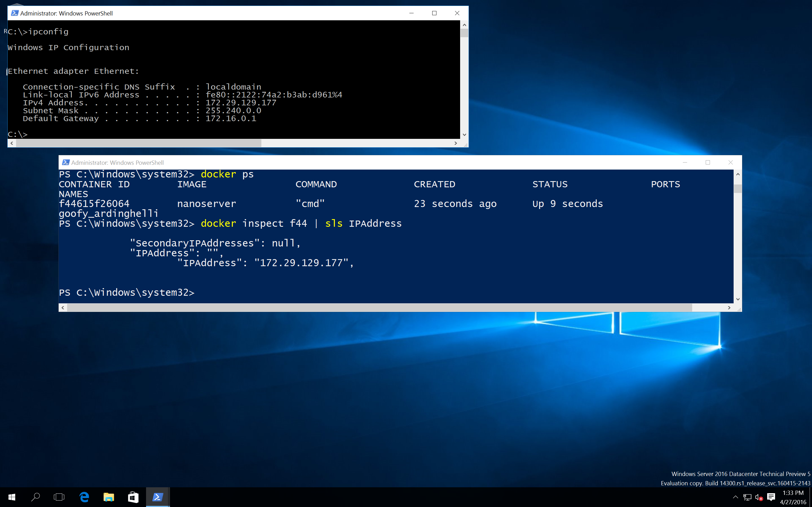Viewport: 812px width, 507px height.
Task: Unmute the speaker in the system tray
Action: click(x=759, y=497)
